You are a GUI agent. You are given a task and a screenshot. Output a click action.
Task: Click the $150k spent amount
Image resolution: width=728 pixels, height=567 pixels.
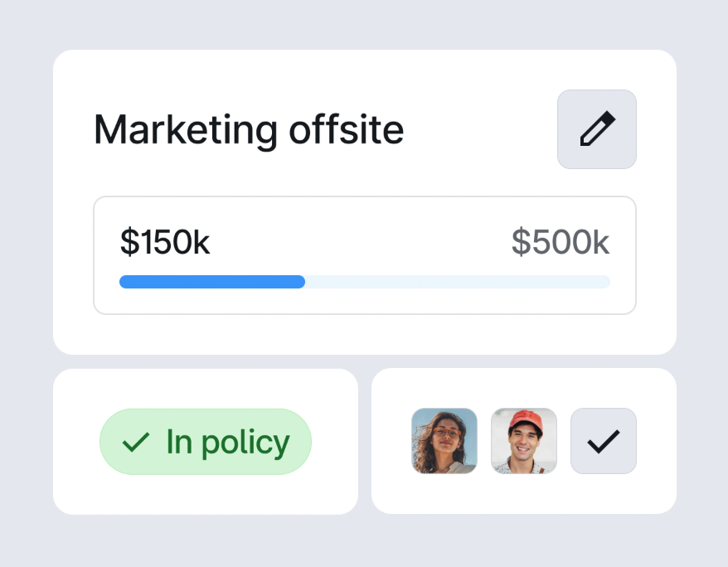pyautogui.click(x=165, y=241)
